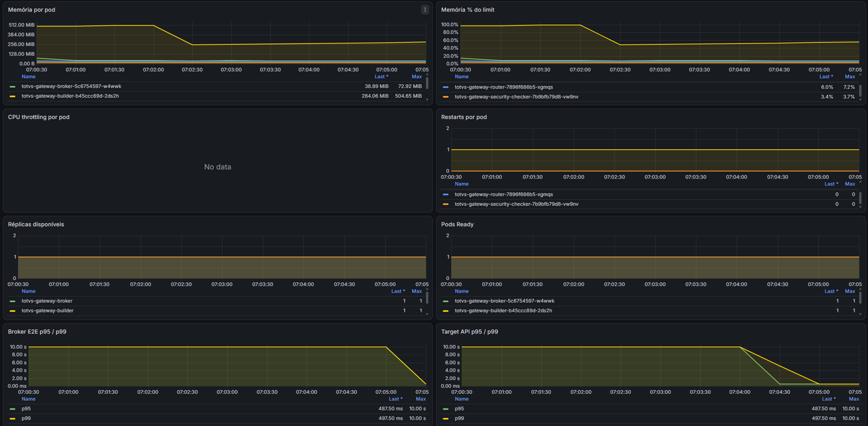Sort Memória por pod legend by Last
Image resolution: width=868 pixels, height=426 pixels.
click(x=381, y=76)
